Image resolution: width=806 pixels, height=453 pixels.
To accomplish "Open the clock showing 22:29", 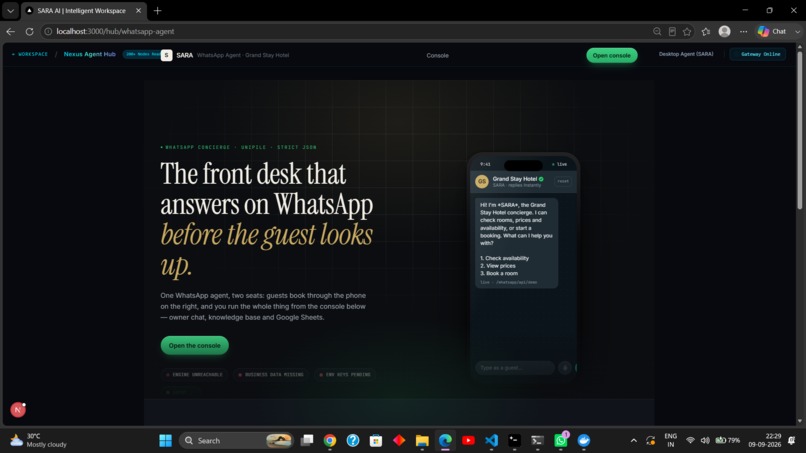I will (764, 441).
